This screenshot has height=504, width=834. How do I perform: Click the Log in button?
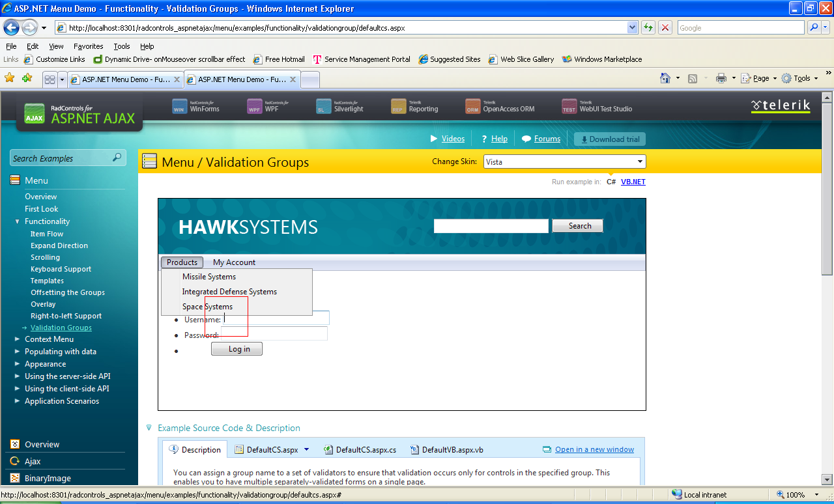tap(237, 349)
